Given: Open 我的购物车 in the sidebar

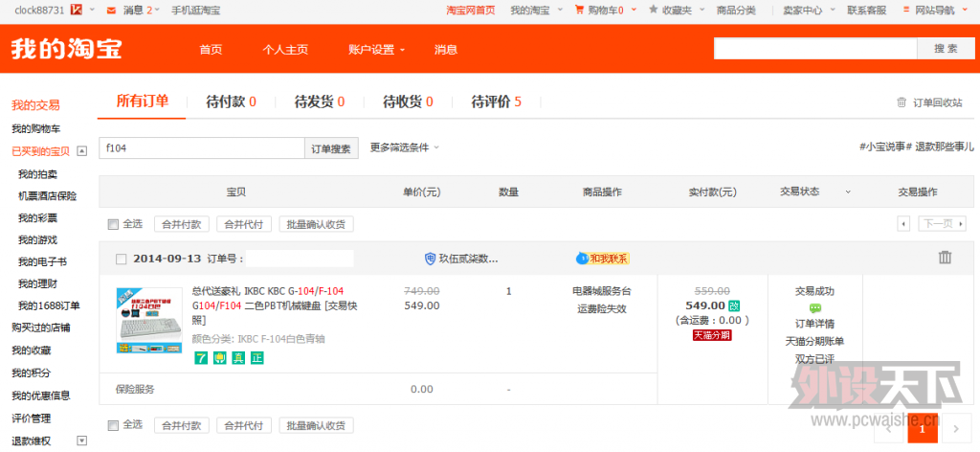Looking at the screenshot, I should pyautogui.click(x=35, y=128).
